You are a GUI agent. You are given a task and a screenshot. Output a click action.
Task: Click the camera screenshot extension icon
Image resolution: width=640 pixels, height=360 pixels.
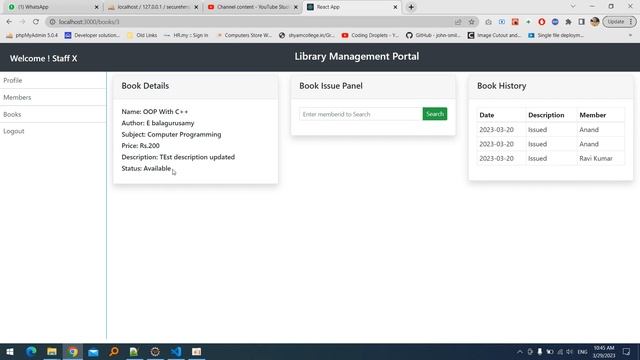click(x=488, y=22)
